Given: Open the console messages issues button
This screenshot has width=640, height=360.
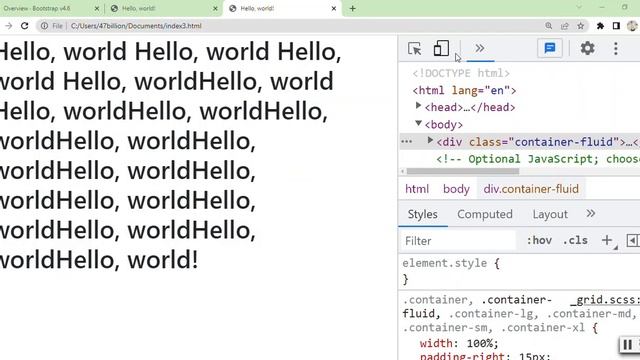Looking at the screenshot, I should pyautogui.click(x=550, y=48).
